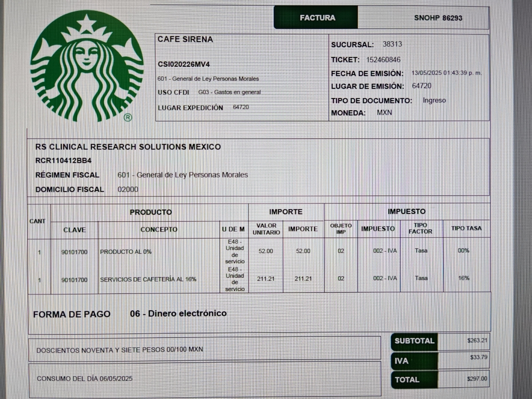Screen dimensions: 532x399
Task: Click RS CLINICAL RESEARCH SOLUTIONS MEXICO name
Action: (128, 147)
